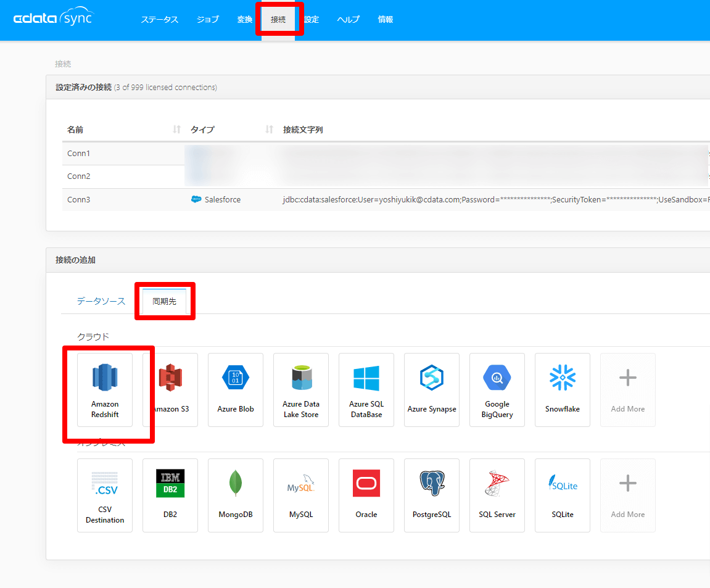Viewport: 710px width, 588px height.
Task: Choose the Azure Blob connector
Action: tap(236, 389)
